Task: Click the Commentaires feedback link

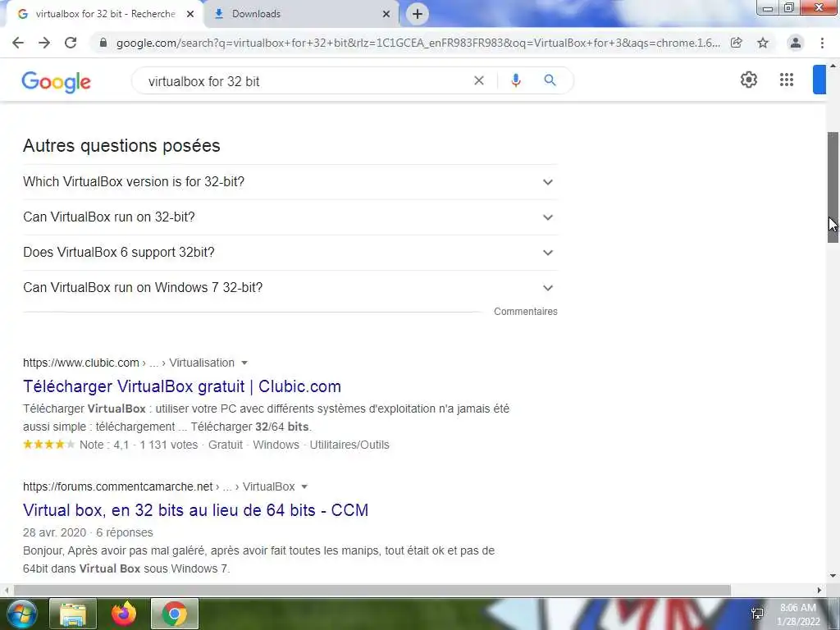Action: [526, 311]
